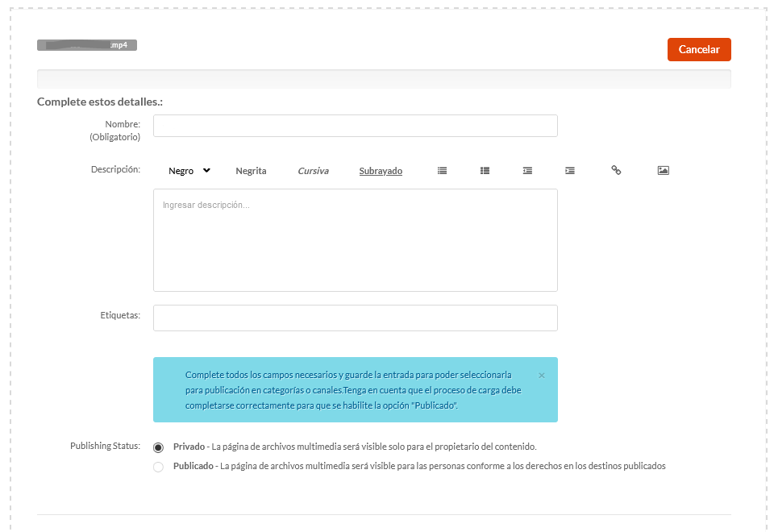Image resolution: width=774 pixels, height=532 pixels.
Task: Click the 'Complete estos detalles.:' heading
Action: click(x=100, y=102)
